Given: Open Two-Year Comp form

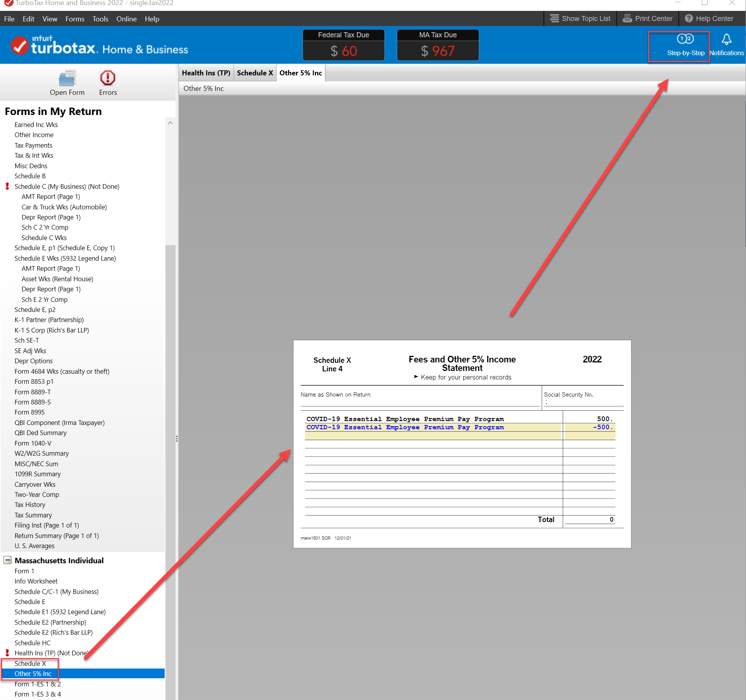Looking at the screenshot, I should click(x=37, y=495).
